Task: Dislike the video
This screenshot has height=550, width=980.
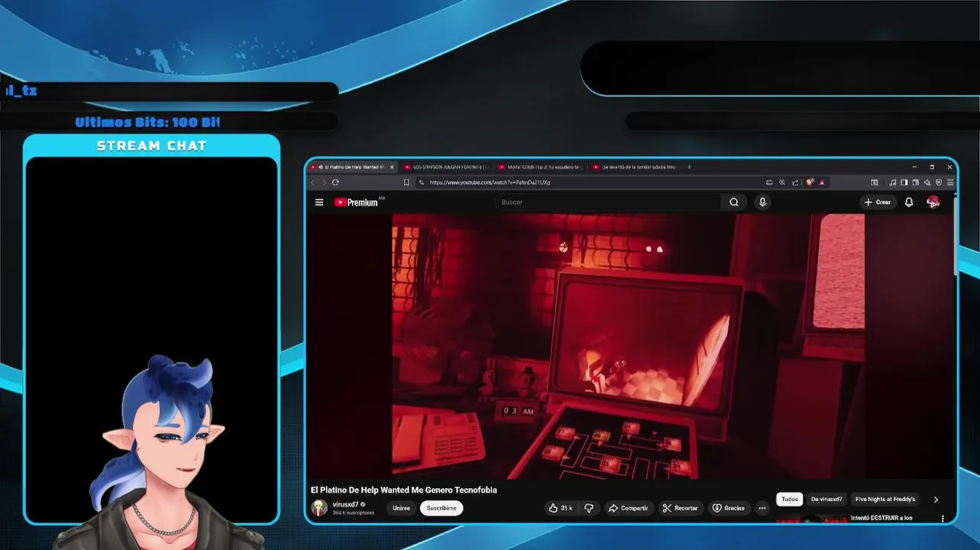Action: coord(589,508)
